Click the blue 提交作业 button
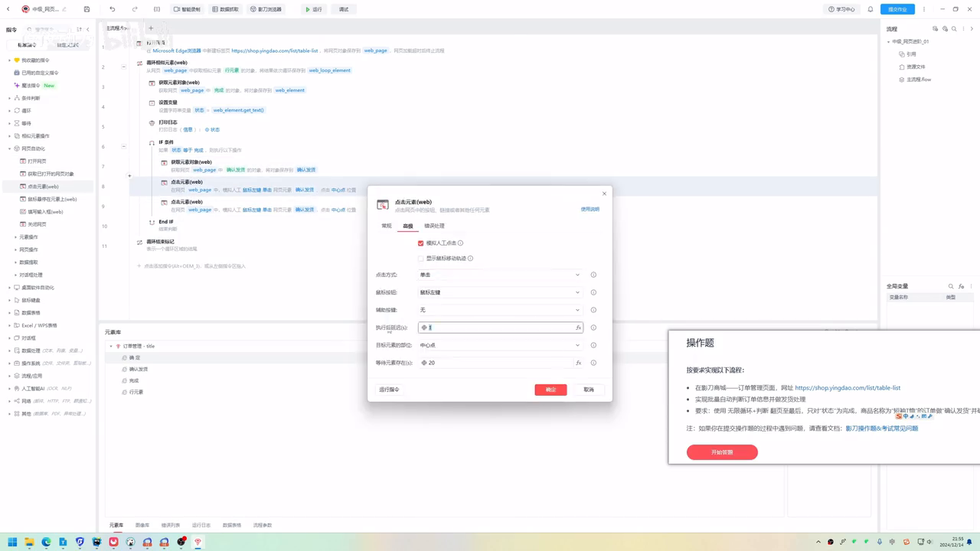The width and height of the screenshot is (980, 551). tap(897, 9)
